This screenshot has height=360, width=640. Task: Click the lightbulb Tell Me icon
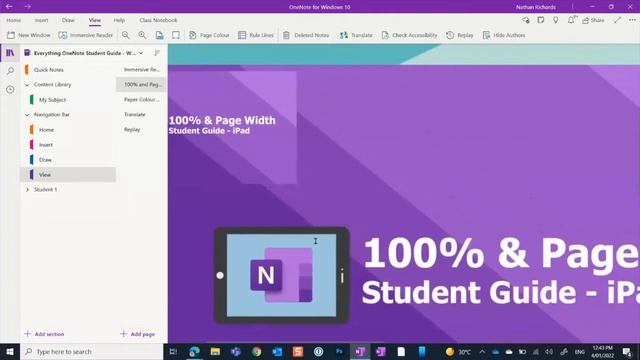click(x=556, y=20)
